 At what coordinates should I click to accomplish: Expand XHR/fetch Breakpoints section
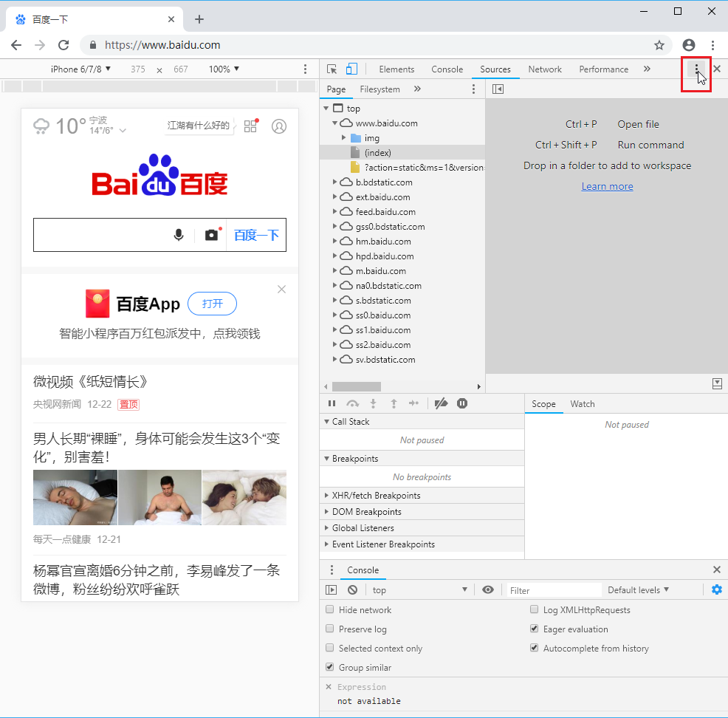(326, 495)
